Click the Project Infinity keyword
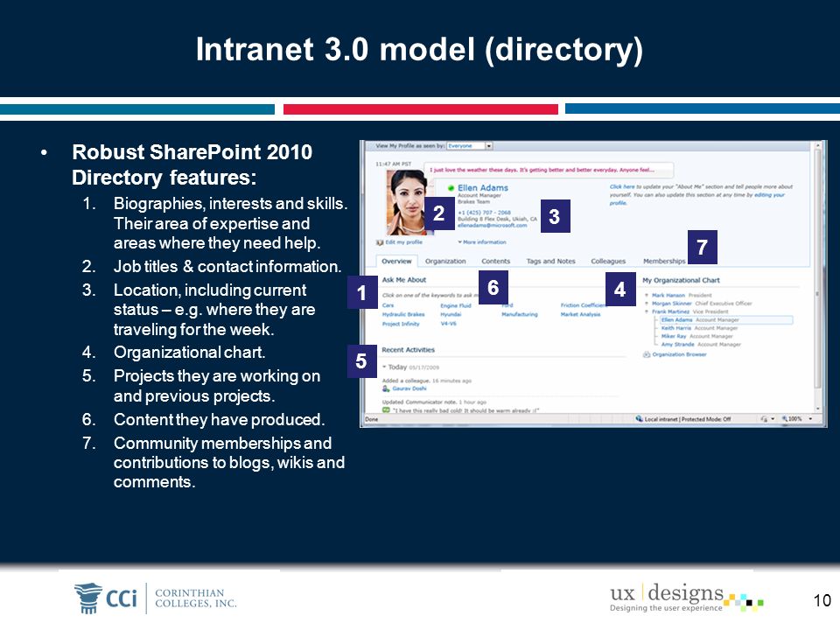This screenshot has height=630, width=840. point(401,324)
